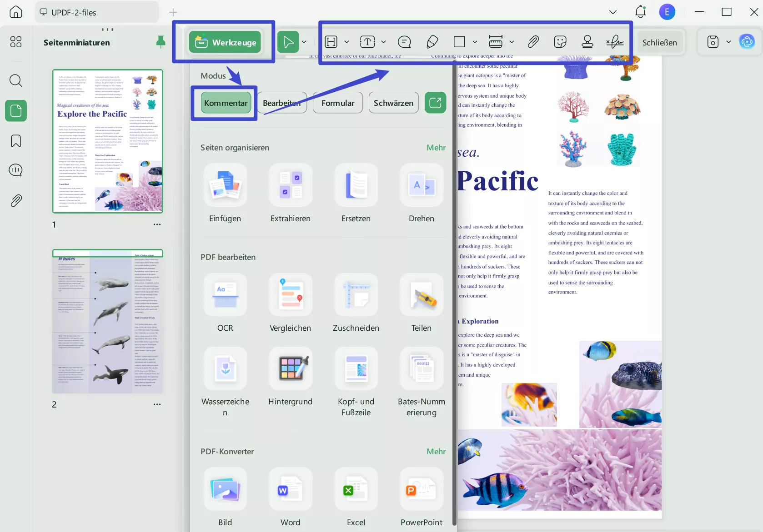The width and height of the screenshot is (763, 532).
Task: Select the text box comment tool
Action: pos(367,42)
